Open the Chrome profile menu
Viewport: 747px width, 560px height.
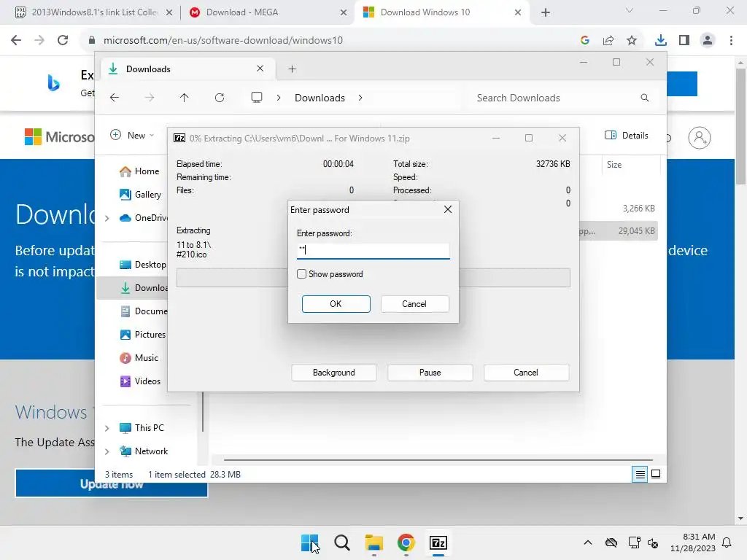(708, 41)
